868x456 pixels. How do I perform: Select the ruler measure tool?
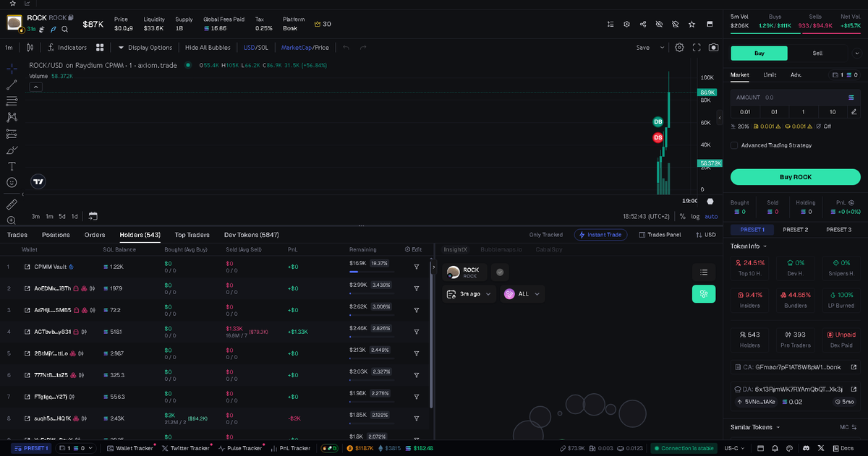12,205
